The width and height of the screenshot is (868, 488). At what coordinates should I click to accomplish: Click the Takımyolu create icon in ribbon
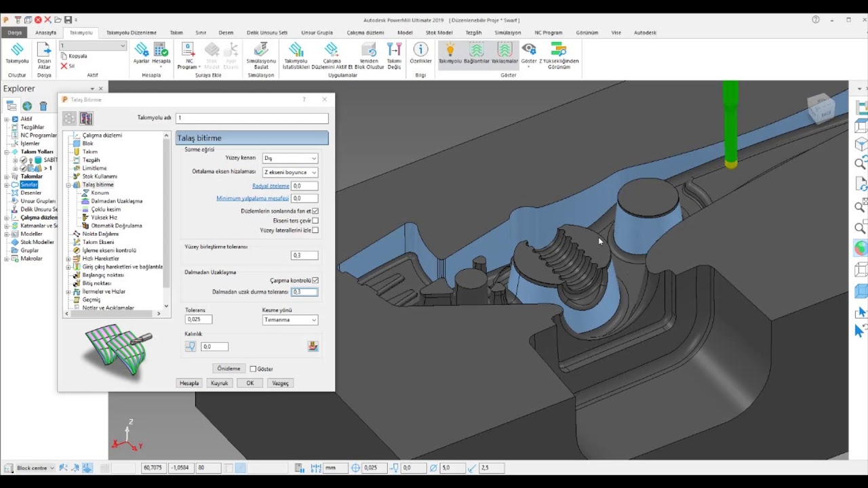click(x=17, y=49)
